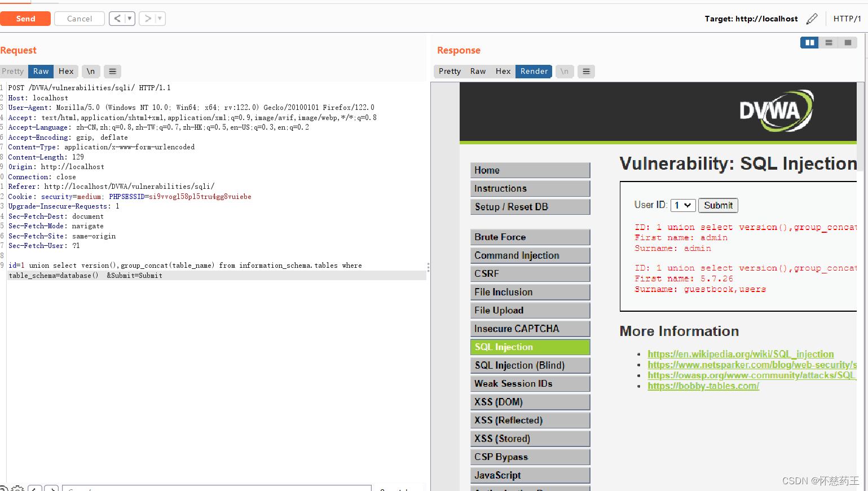Click the 'Surname: guestbook,users' result text
868x491 pixels.
coord(700,289)
